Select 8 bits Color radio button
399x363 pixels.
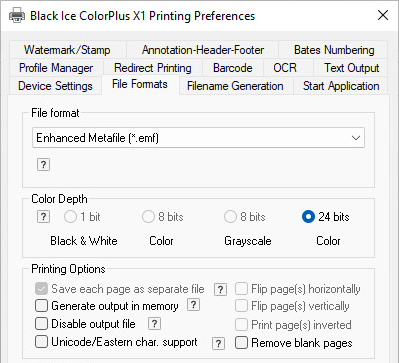tap(148, 217)
